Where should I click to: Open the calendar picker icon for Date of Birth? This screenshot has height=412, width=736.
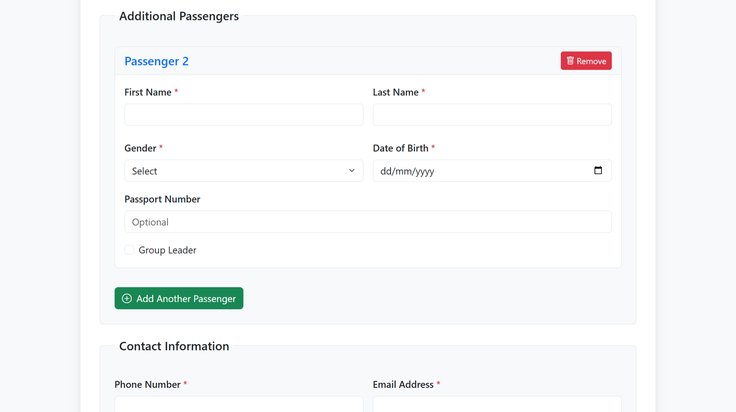click(x=598, y=170)
